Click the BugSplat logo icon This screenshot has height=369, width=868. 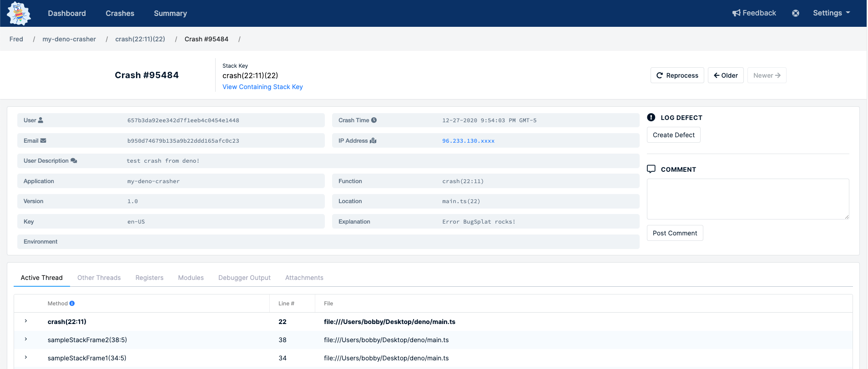(x=19, y=13)
